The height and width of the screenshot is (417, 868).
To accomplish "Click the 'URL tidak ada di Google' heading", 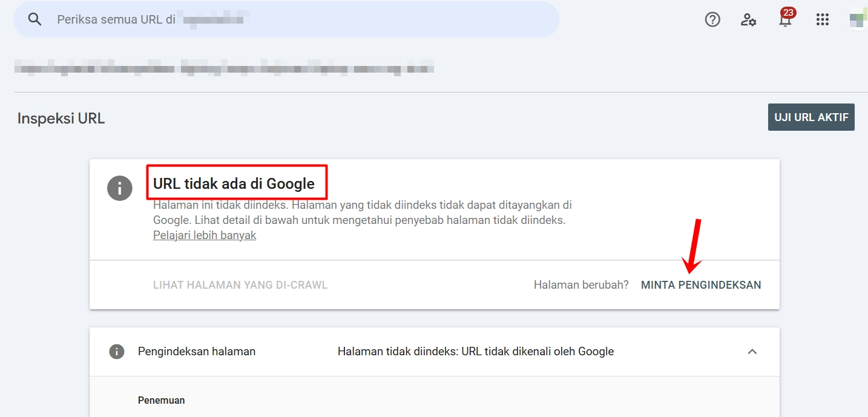I will (234, 183).
